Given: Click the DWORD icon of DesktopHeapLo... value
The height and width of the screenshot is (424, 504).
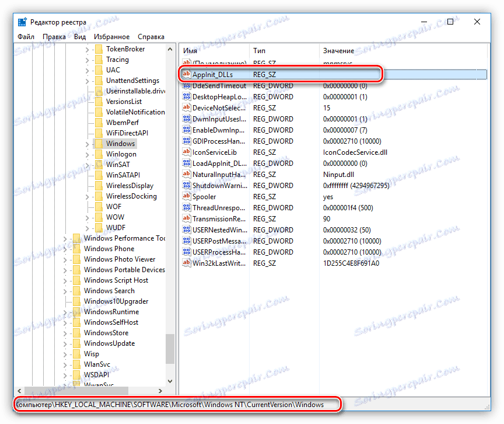Looking at the screenshot, I should 187,96.
